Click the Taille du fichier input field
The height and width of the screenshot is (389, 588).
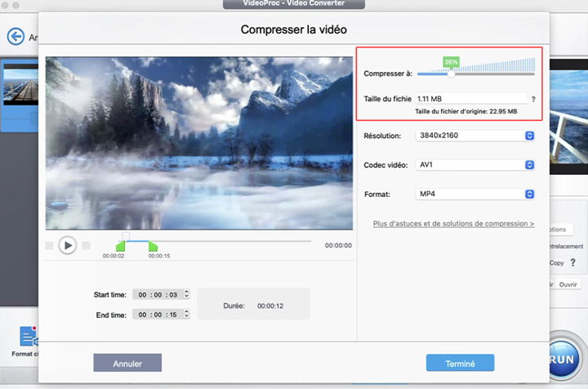click(x=471, y=99)
